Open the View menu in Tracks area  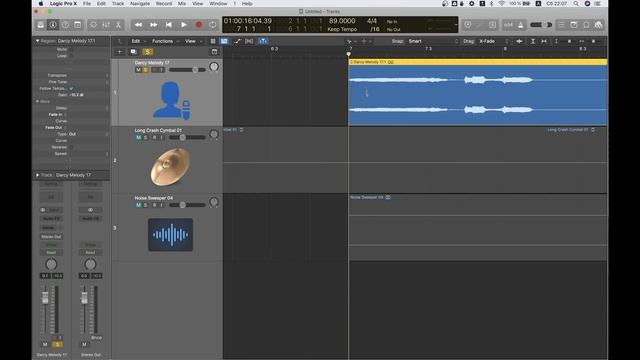pos(192,41)
